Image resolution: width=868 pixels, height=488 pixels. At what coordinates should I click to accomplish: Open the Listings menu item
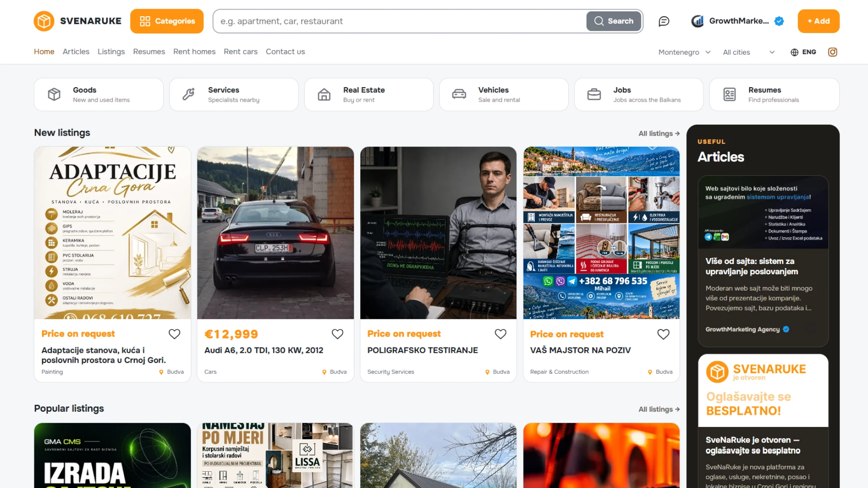pyautogui.click(x=111, y=52)
